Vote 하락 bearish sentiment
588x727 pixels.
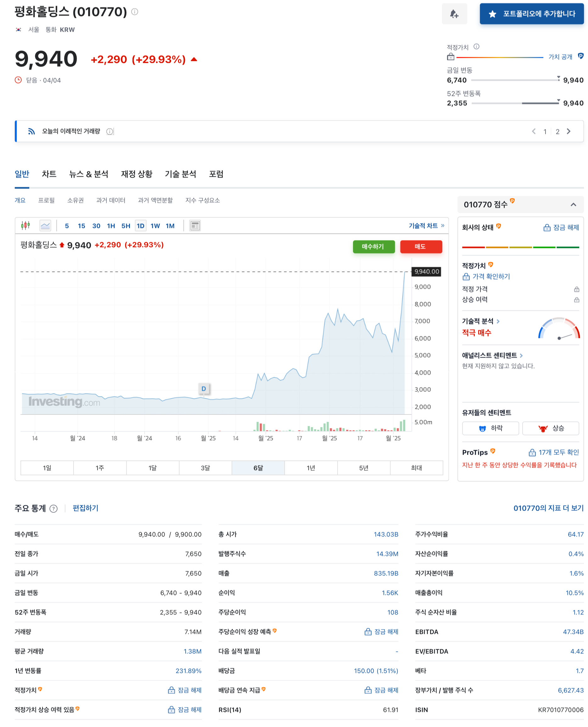click(x=490, y=428)
